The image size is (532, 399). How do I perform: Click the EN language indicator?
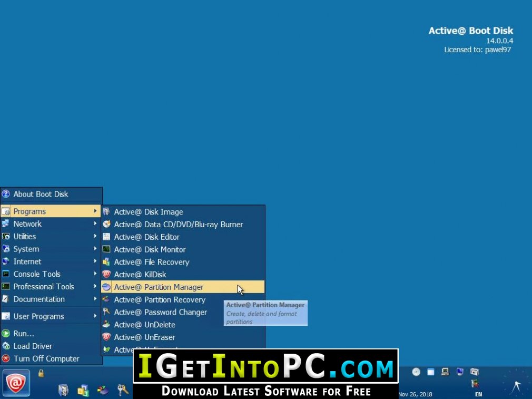click(x=478, y=394)
